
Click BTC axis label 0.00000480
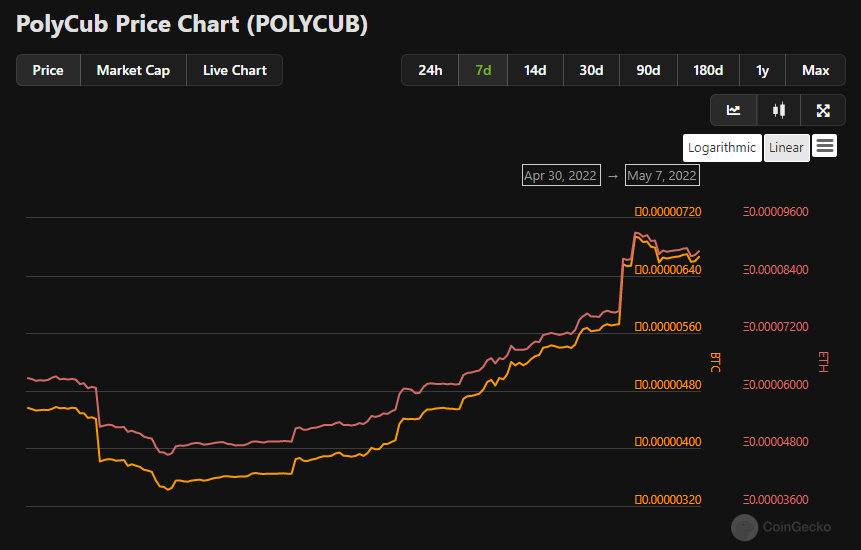click(x=668, y=385)
